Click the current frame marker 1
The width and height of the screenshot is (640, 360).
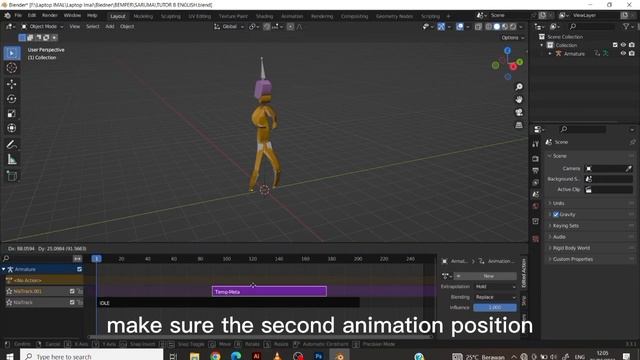point(96,259)
